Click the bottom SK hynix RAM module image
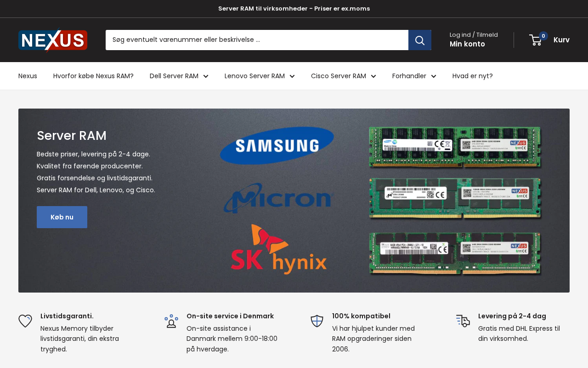The width and height of the screenshot is (588, 368). (x=455, y=253)
